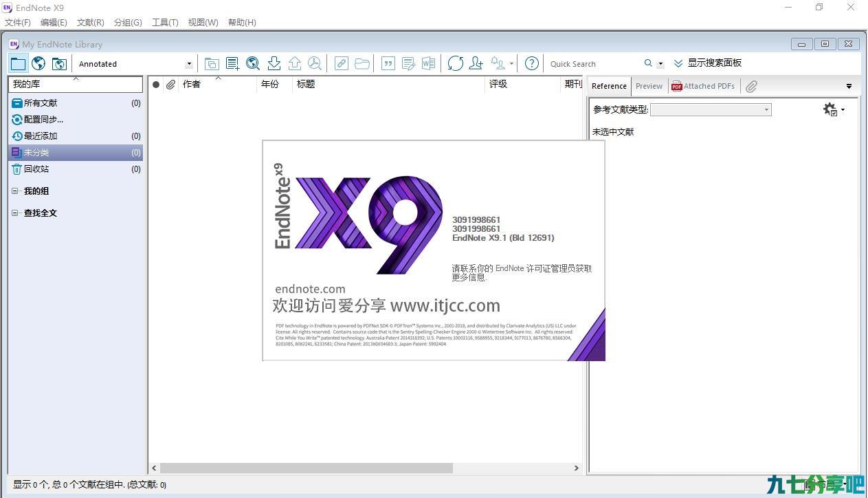
Task: Open 分组(G) menu
Action: pyautogui.click(x=128, y=23)
